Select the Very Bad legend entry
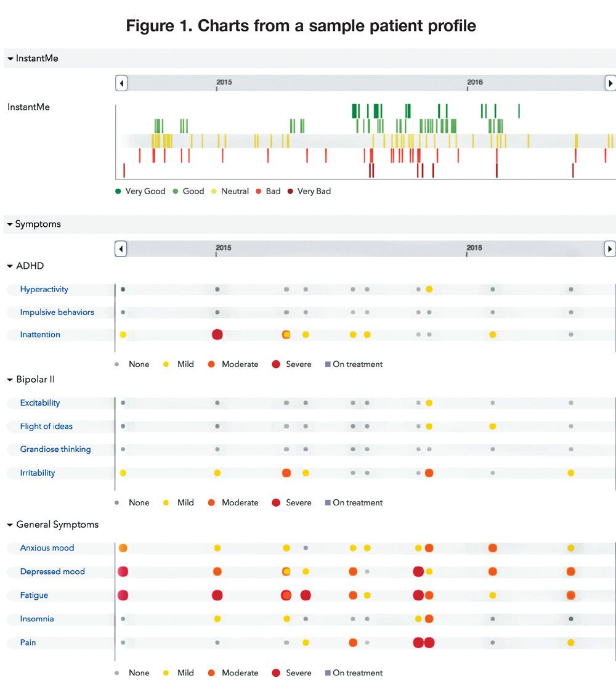Viewport: 616px width, 691px height. click(309, 191)
